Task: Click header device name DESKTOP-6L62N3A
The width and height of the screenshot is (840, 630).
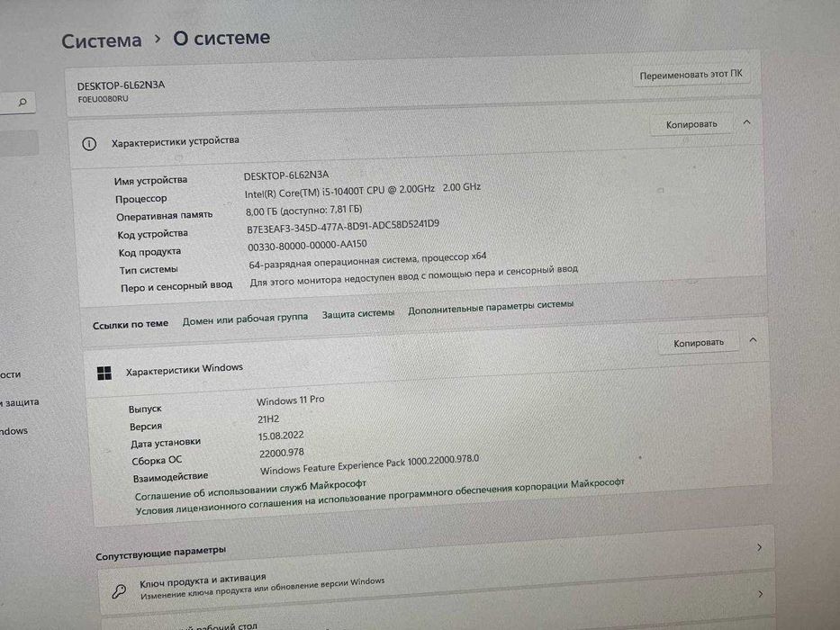Action: click(x=121, y=85)
